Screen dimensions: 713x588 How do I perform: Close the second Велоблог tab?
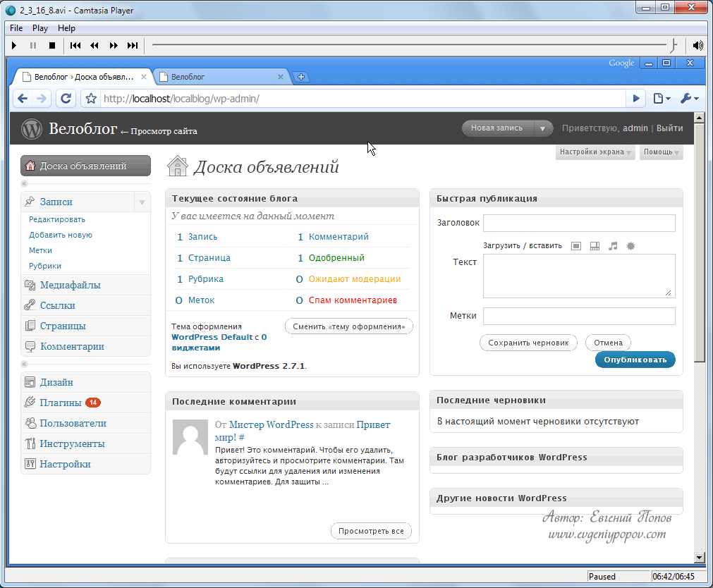pos(281,77)
